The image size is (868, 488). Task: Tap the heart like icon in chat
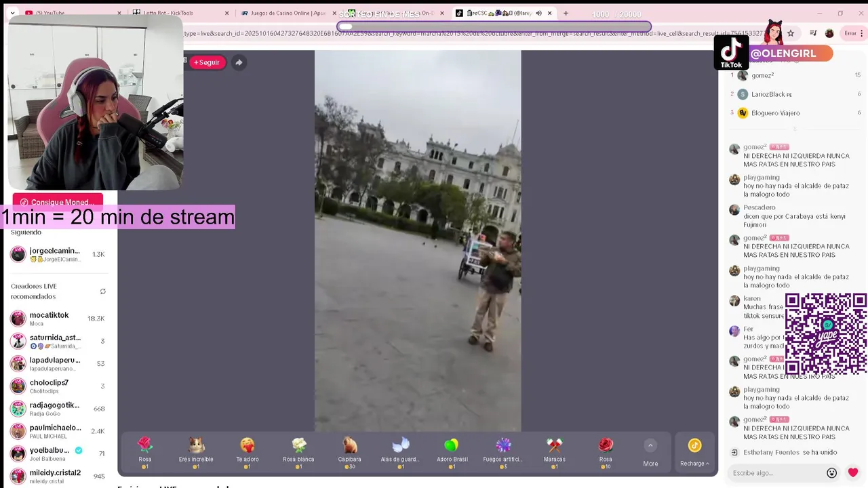(853, 473)
